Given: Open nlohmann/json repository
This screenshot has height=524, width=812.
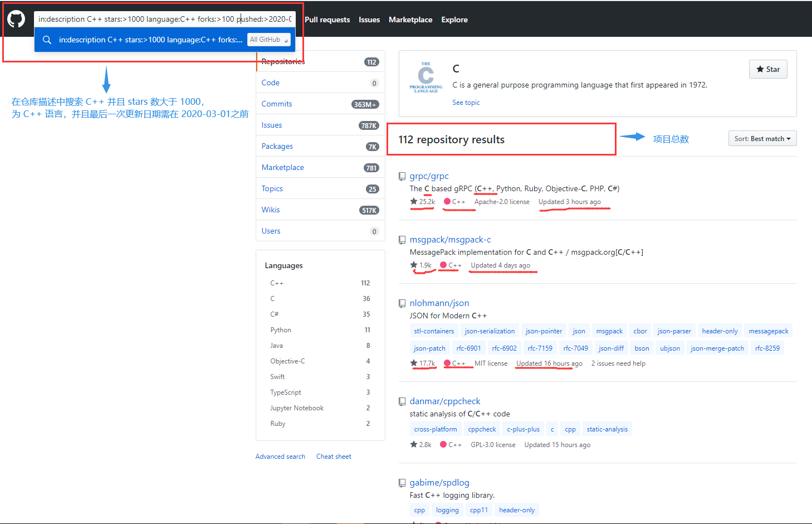Looking at the screenshot, I should pyautogui.click(x=439, y=303).
